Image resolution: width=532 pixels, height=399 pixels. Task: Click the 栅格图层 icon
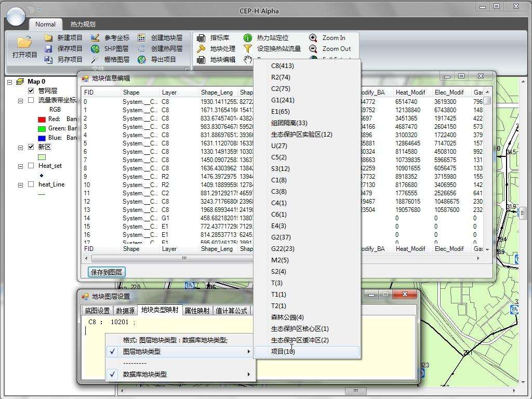(96, 59)
